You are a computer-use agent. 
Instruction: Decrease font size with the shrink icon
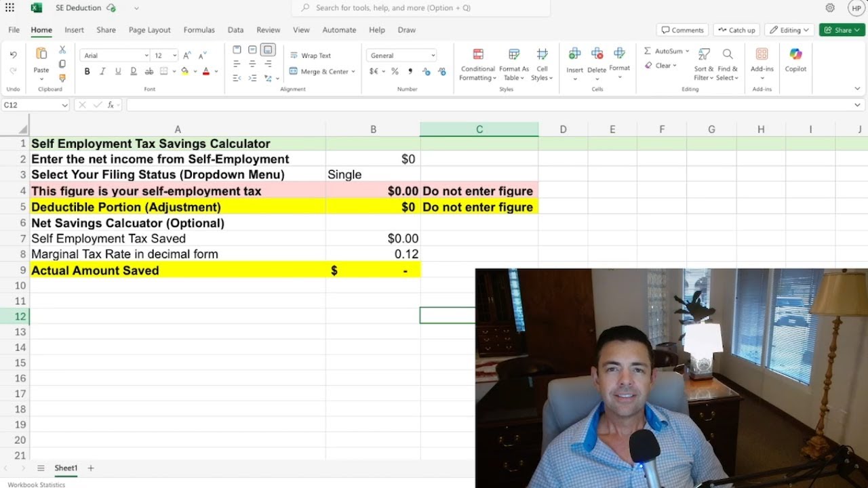(x=202, y=56)
